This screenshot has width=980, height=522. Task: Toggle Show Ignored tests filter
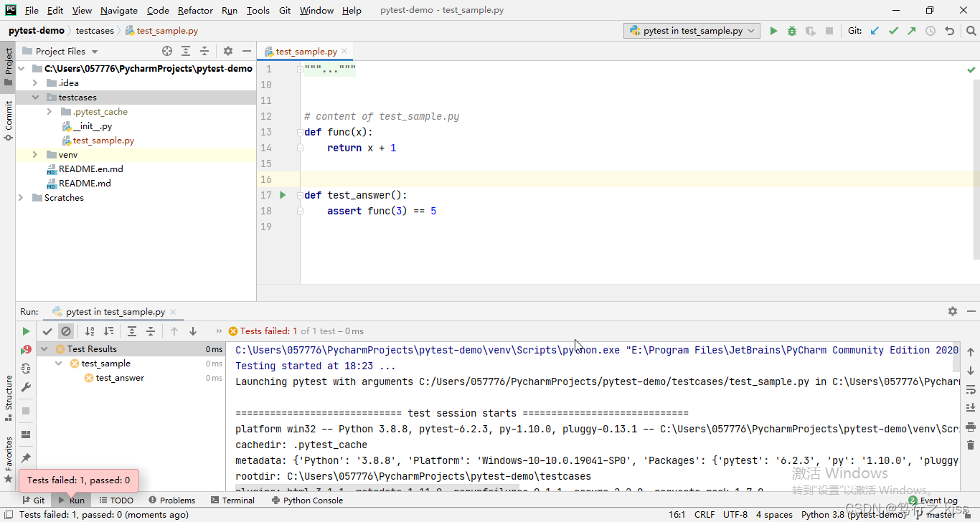[x=66, y=331]
